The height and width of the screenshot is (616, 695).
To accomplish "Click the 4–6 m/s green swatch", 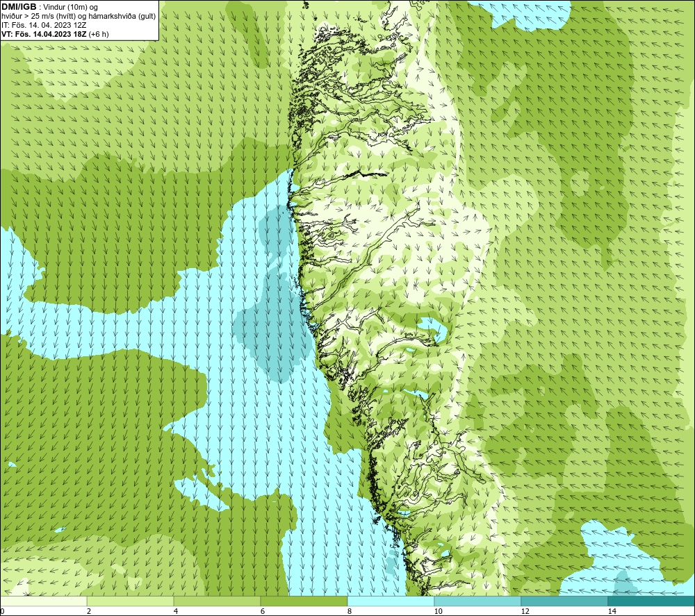I will (217, 601).
